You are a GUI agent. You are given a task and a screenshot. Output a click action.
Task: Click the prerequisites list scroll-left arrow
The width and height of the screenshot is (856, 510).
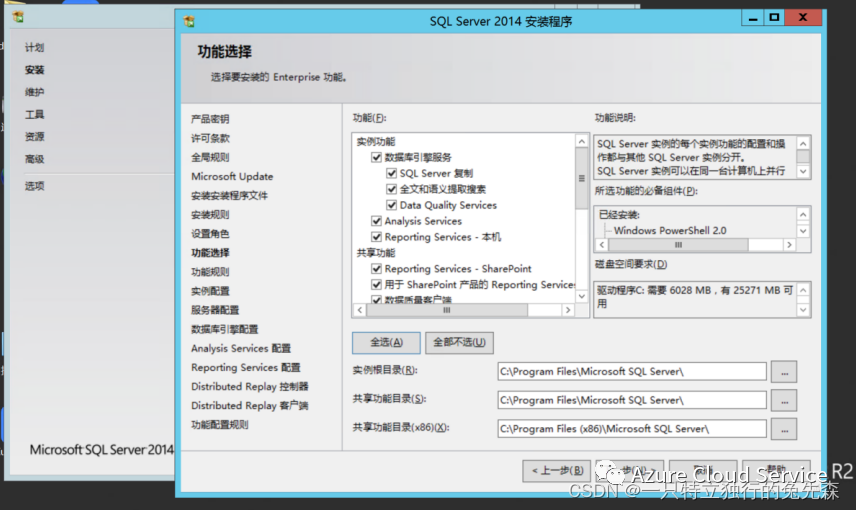(x=602, y=245)
